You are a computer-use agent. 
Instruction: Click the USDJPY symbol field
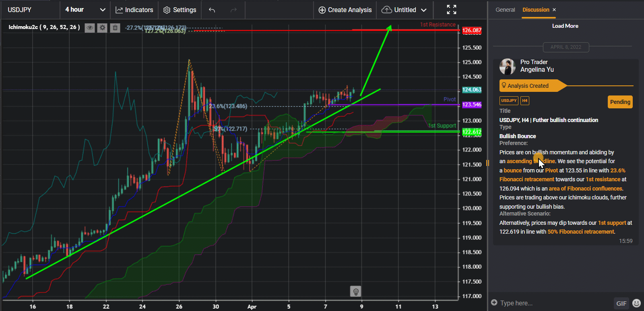click(x=30, y=10)
